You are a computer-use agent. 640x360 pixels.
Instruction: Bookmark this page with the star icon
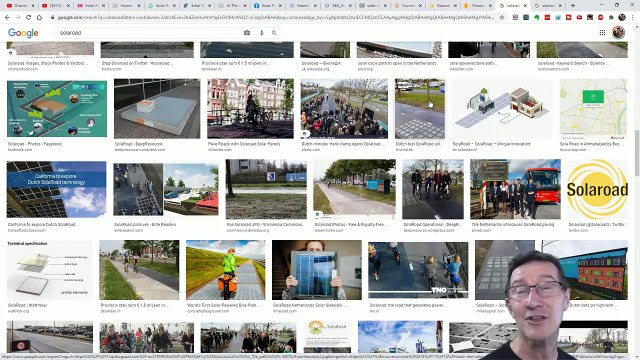tap(502, 18)
